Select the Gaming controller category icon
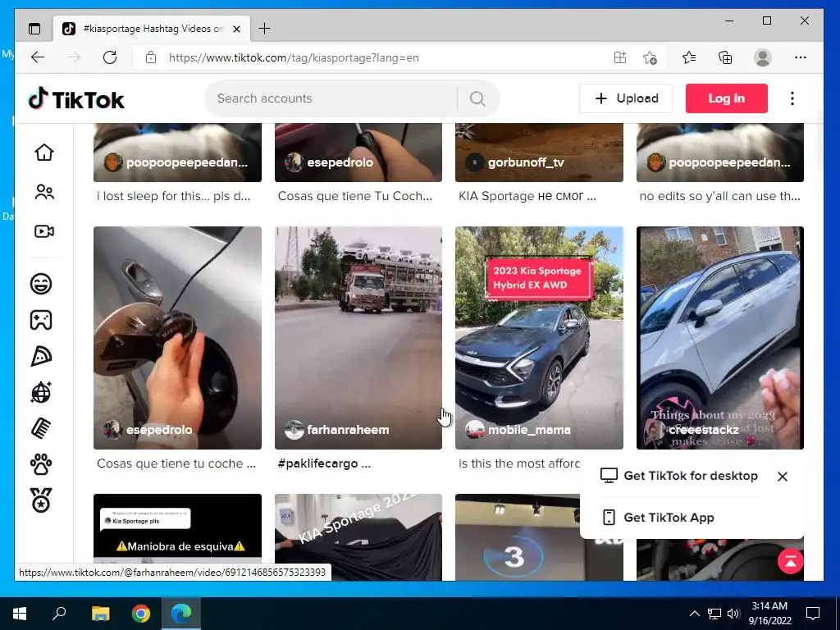 41,320
